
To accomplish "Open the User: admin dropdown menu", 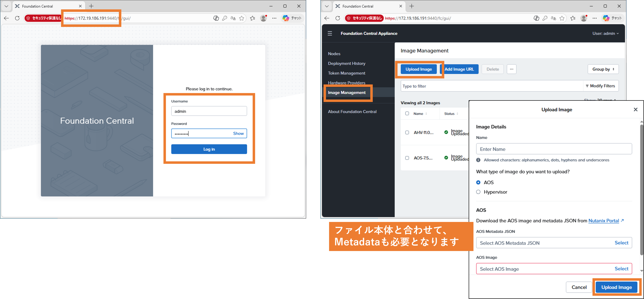I will pos(605,33).
